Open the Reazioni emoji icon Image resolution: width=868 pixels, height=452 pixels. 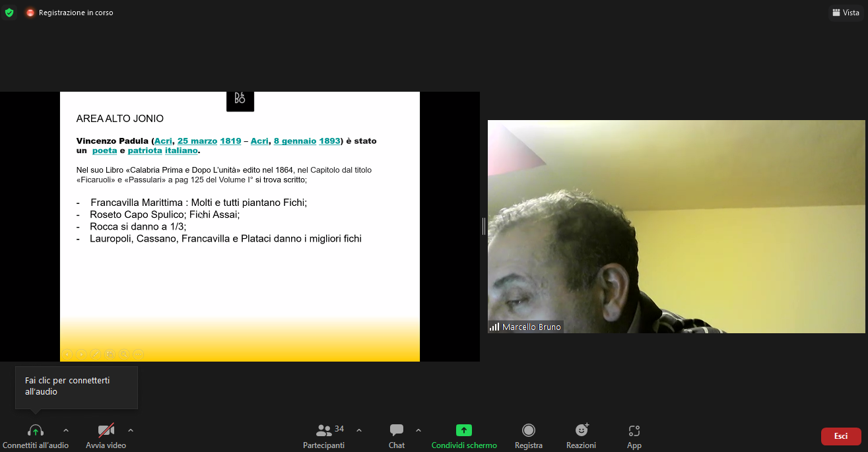click(x=582, y=430)
